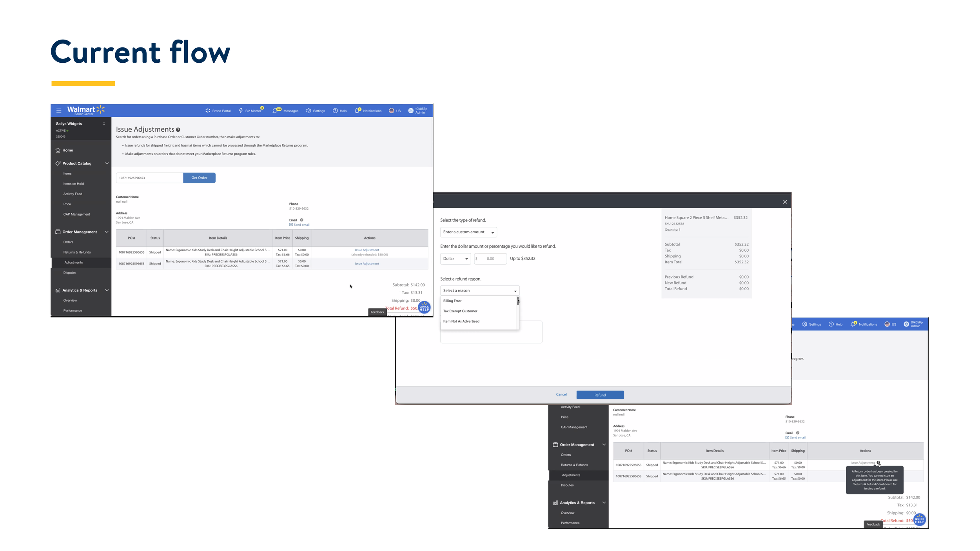The image size is (980, 551).
Task: Click the hamburger menu icon beside Walmart logo
Action: pos(59,111)
